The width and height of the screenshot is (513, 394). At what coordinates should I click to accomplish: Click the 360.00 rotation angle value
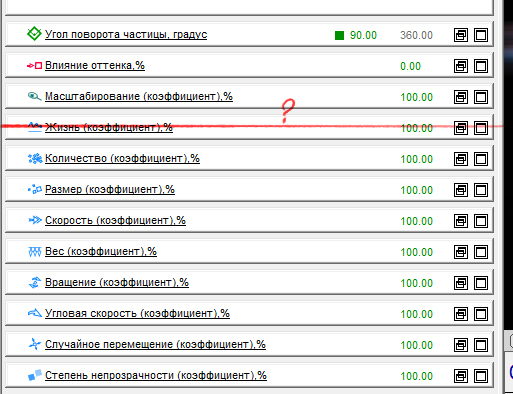(x=416, y=35)
